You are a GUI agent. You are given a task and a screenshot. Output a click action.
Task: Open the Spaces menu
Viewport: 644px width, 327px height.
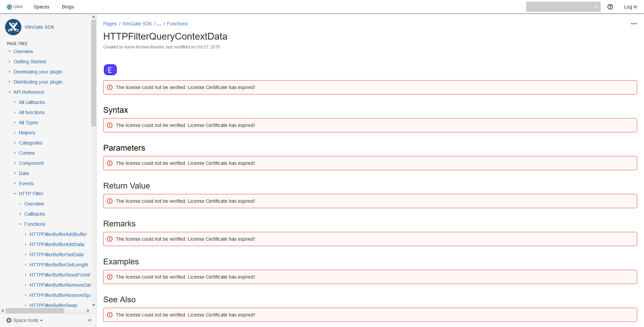pyautogui.click(x=41, y=7)
